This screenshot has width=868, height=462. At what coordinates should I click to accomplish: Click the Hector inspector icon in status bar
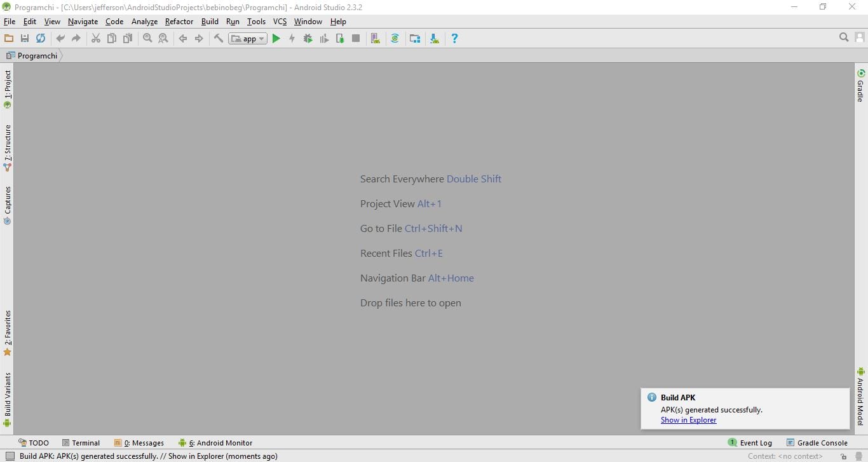point(858,456)
